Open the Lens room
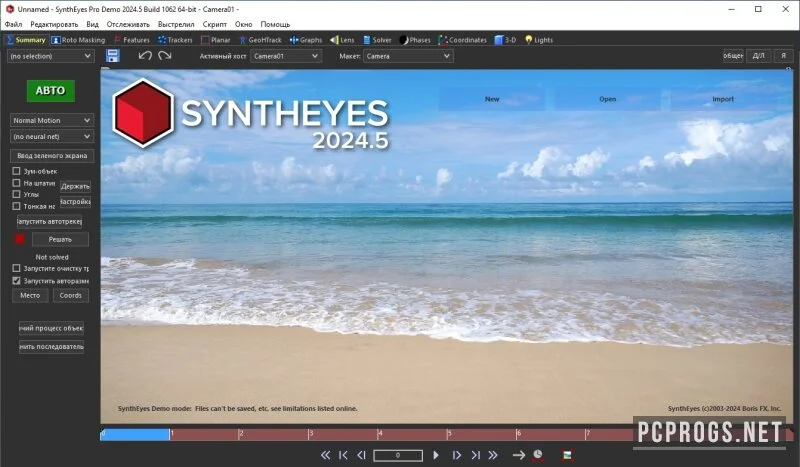This screenshot has width=800, height=467. (x=342, y=40)
